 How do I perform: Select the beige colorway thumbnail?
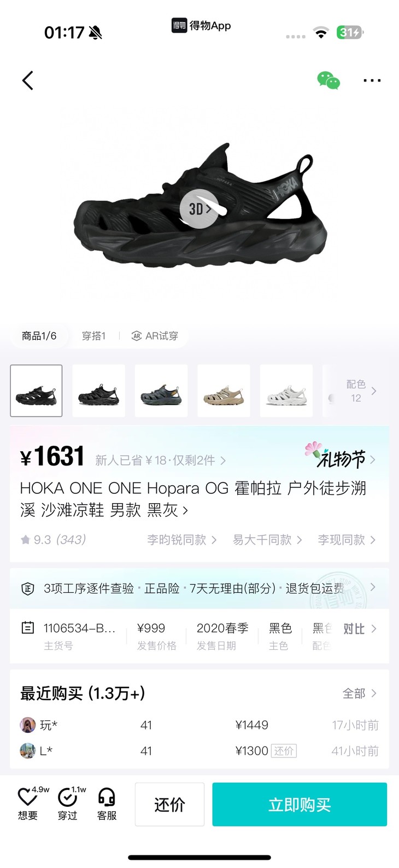click(224, 391)
